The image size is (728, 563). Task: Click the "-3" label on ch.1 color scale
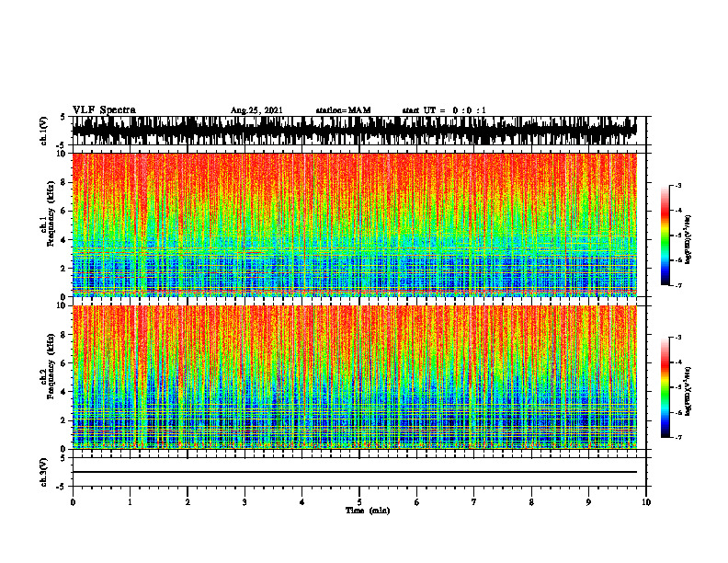(x=678, y=186)
